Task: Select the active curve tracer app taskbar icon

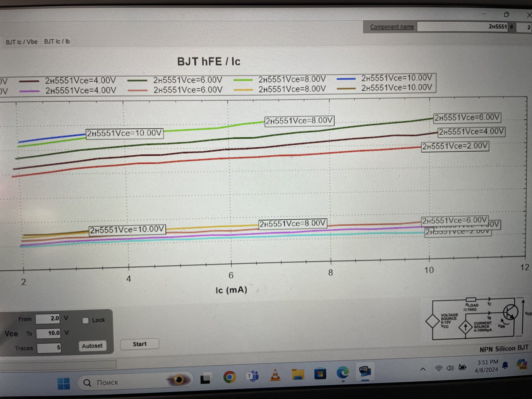Action: (365, 371)
